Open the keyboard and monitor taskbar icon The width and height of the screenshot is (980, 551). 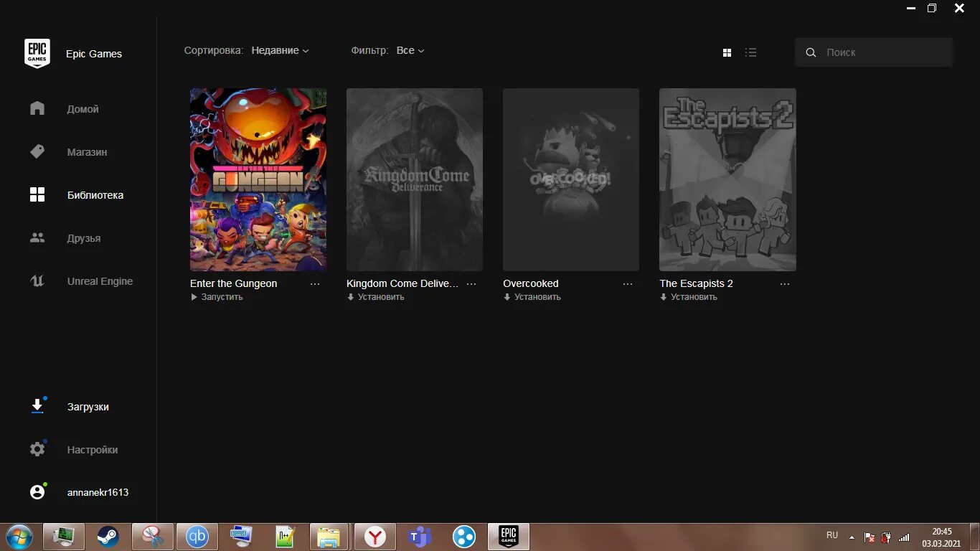point(242,537)
